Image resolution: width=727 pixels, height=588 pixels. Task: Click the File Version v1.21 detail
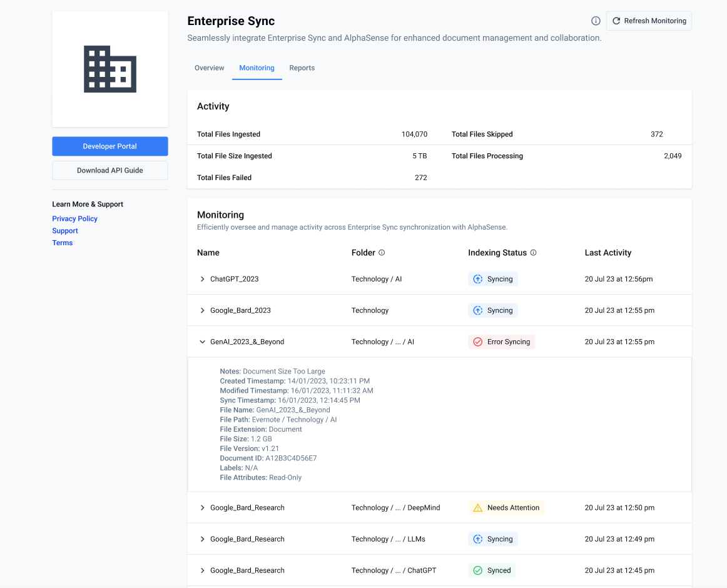[250, 449]
